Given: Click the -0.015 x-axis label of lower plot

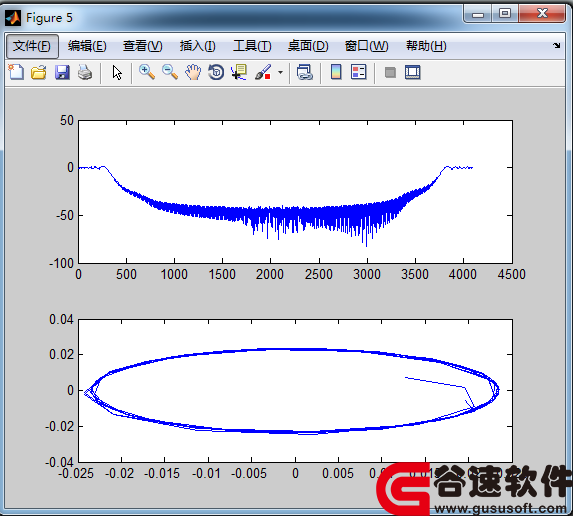Looking at the screenshot, I should point(162,474).
